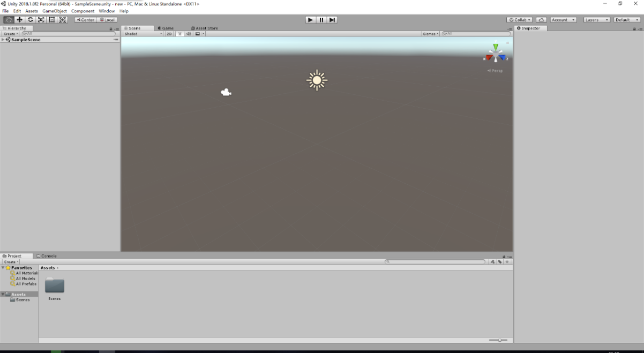The height and width of the screenshot is (353, 644).
Task: Select the Move tool
Action: point(20,20)
